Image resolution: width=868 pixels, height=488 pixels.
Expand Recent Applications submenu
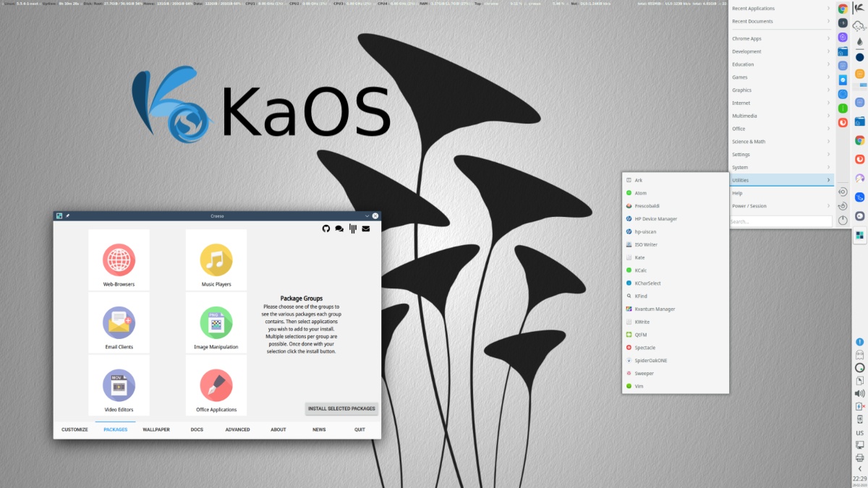781,9
